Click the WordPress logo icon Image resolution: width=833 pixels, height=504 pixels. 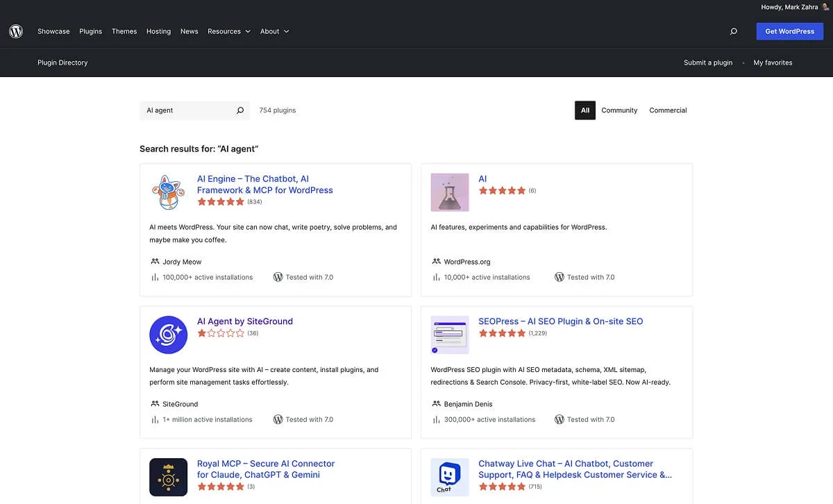(16, 31)
